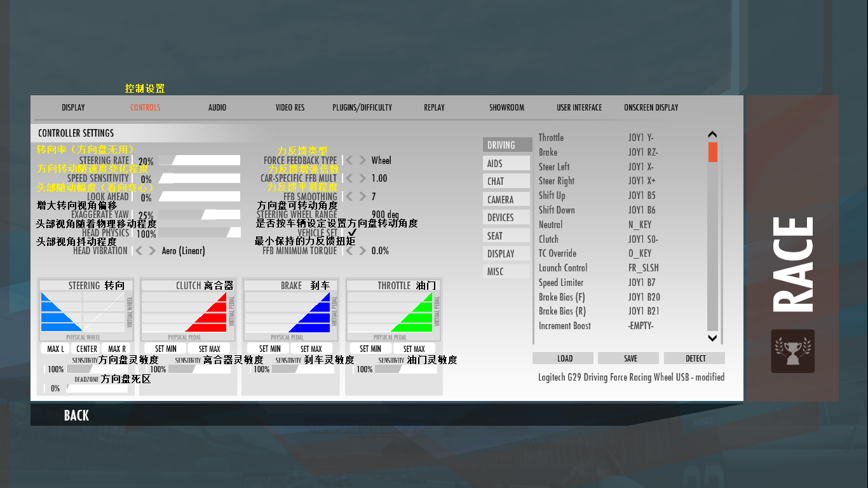868x488 pixels.
Task: Increase FFB Smoothing value
Action: click(x=362, y=196)
